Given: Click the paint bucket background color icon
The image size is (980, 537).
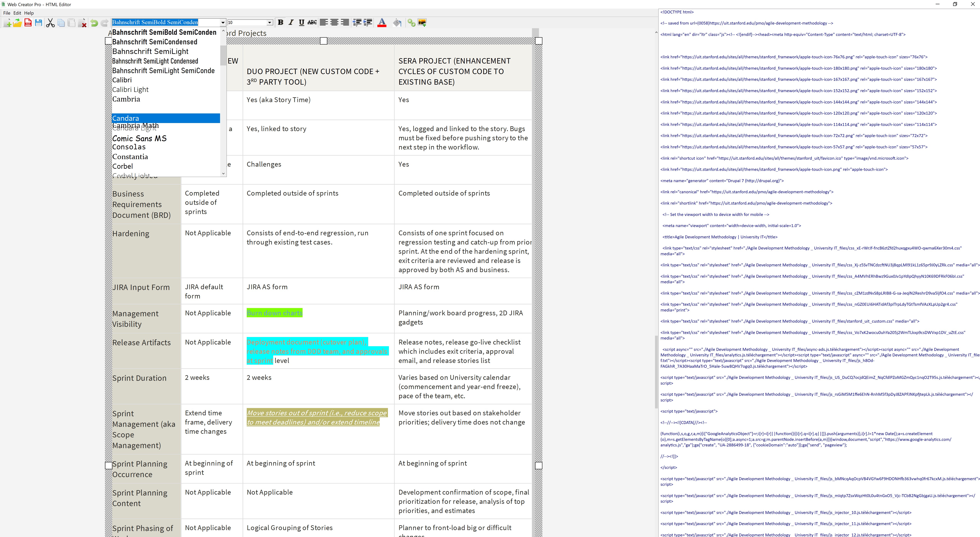Looking at the screenshot, I should (397, 23).
